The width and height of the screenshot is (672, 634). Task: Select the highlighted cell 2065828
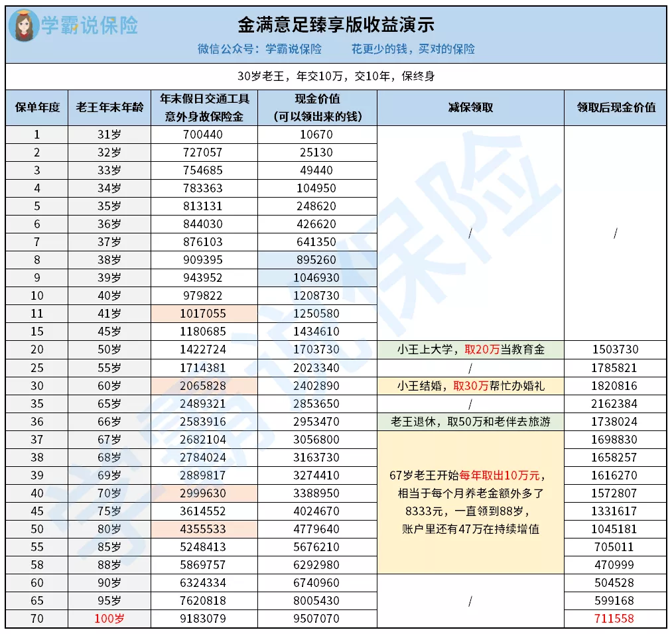coord(203,386)
